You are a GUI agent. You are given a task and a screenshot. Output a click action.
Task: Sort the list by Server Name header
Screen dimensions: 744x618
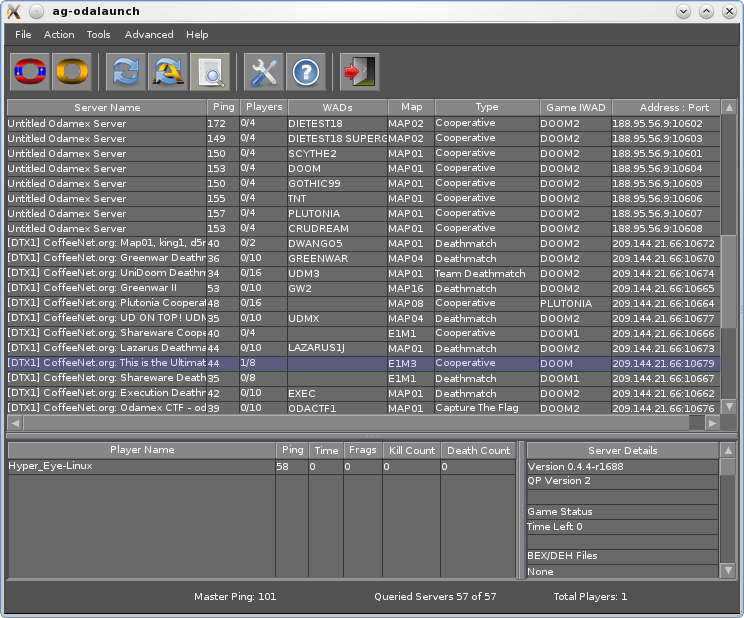coord(107,107)
